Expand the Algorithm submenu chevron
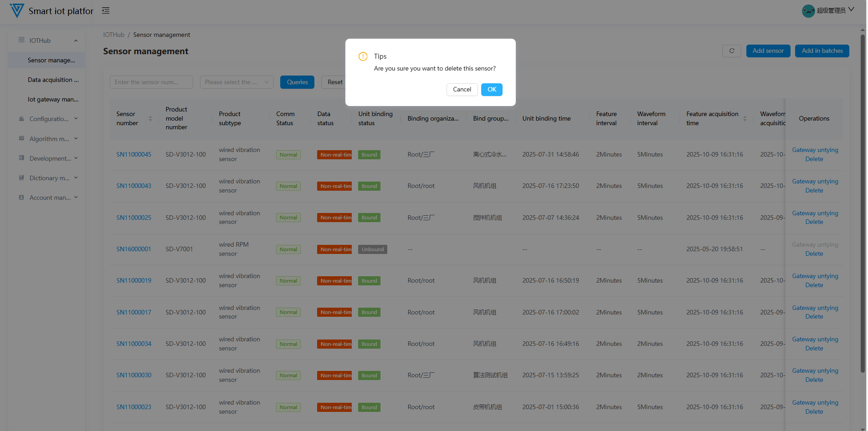The image size is (868, 431). (x=76, y=138)
